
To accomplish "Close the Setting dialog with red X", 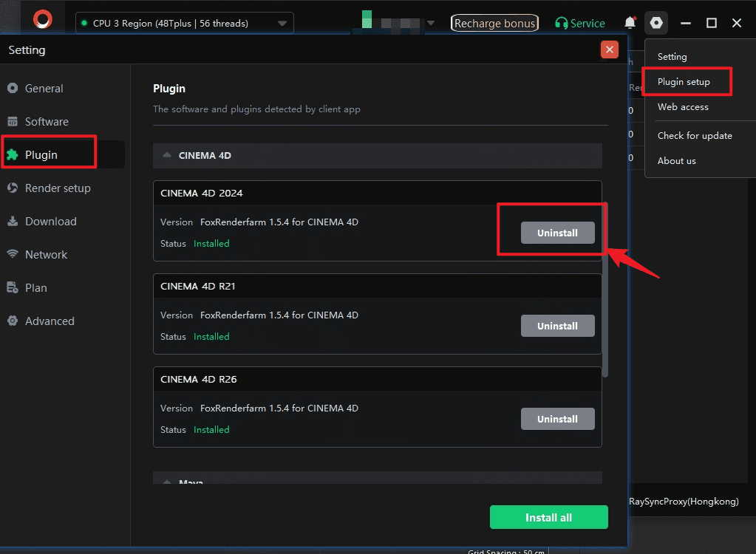I will tap(610, 49).
